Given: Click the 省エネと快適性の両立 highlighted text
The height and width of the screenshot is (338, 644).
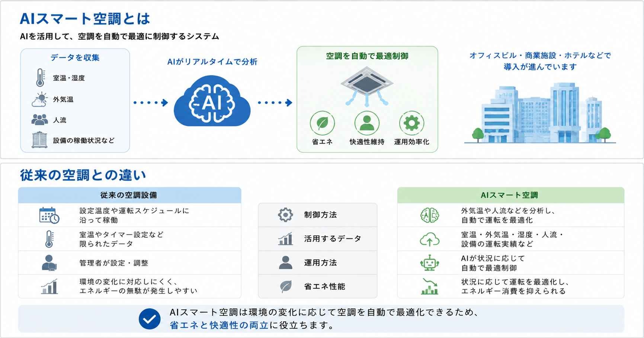Looking at the screenshot, I should coord(219,325).
